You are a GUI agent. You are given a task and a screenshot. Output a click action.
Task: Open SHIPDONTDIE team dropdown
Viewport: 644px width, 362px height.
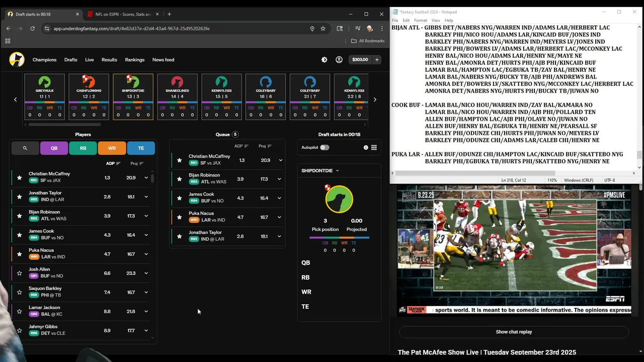[320, 170]
